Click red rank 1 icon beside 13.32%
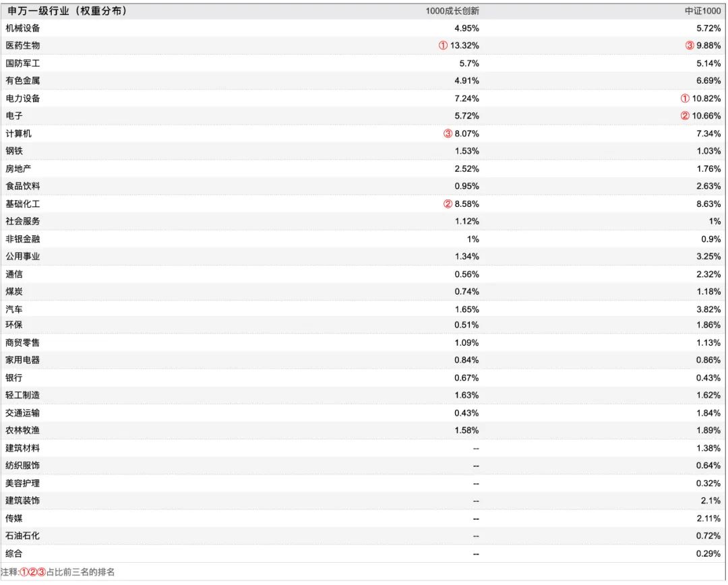This screenshot has width=728, height=585. 443,46
